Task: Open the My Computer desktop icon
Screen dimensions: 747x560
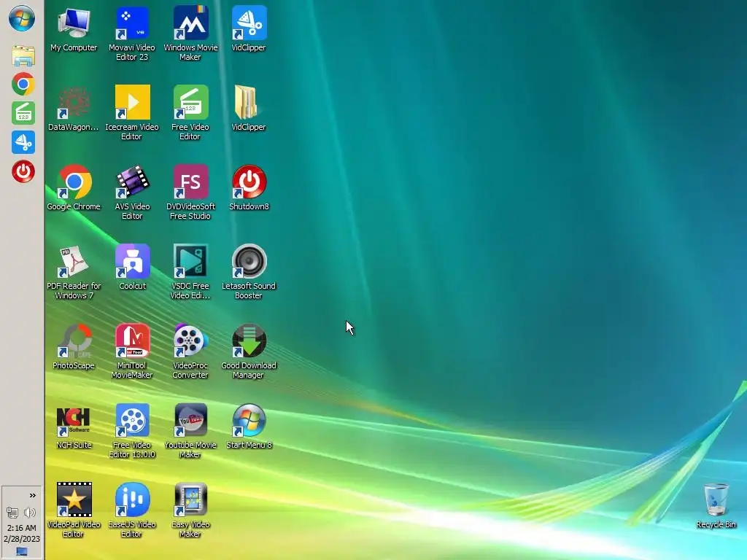Action: (x=74, y=28)
